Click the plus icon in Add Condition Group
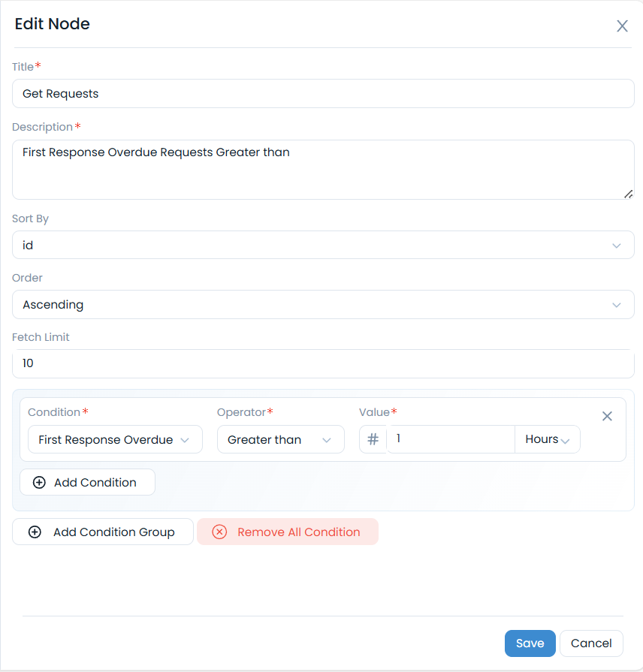643x672 pixels. (x=35, y=532)
